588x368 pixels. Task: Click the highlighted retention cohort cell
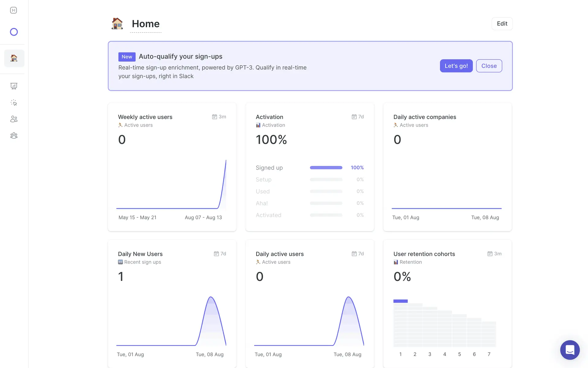coord(400,301)
